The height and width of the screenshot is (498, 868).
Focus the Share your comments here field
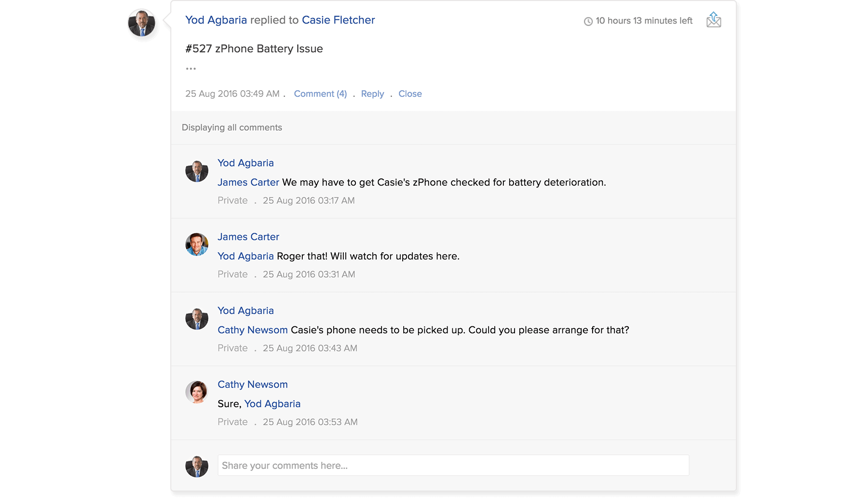(x=453, y=465)
